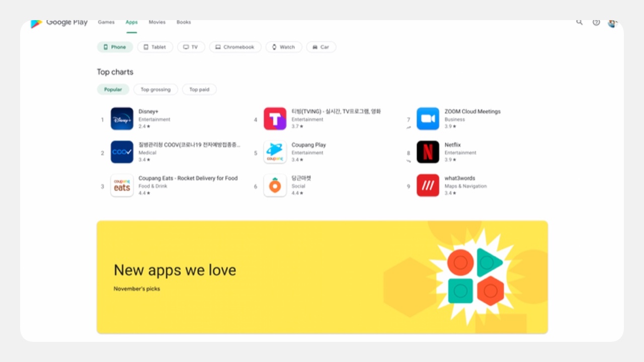The height and width of the screenshot is (362, 644).
Task: Open the Coupang Play title link
Action: [x=309, y=145]
